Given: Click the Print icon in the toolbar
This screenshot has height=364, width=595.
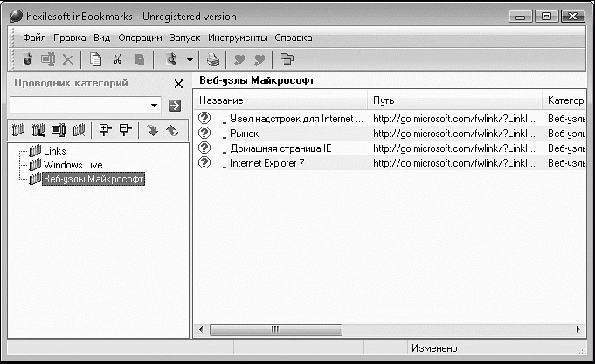Looking at the screenshot, I should [x=212, y=59].
